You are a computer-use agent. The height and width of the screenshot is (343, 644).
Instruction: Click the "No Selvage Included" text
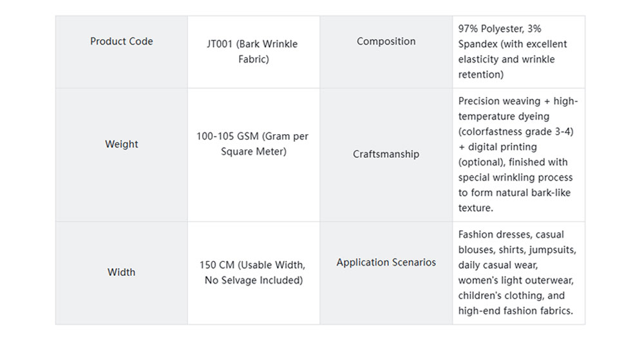(253, 280)
